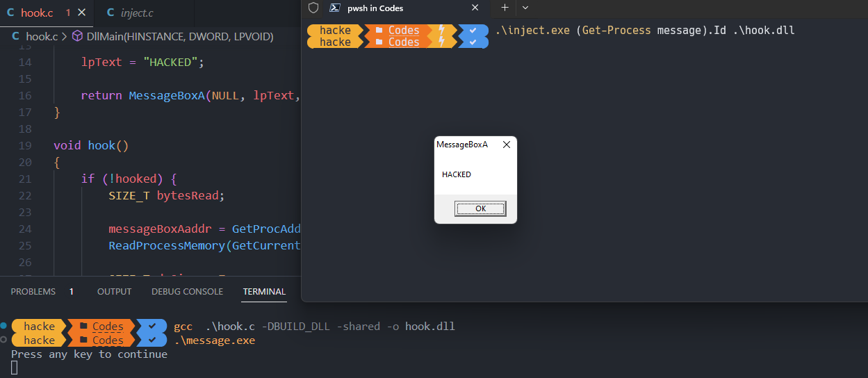The height and width of the screenshot is (378, 868).
Task: Open the DEBUG CONSOLE panel tab
Action: [188, 291]
